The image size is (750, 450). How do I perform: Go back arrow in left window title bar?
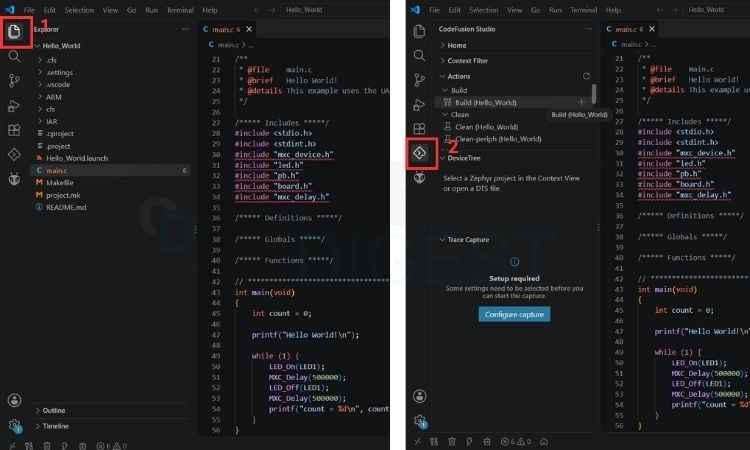point(257,10)
